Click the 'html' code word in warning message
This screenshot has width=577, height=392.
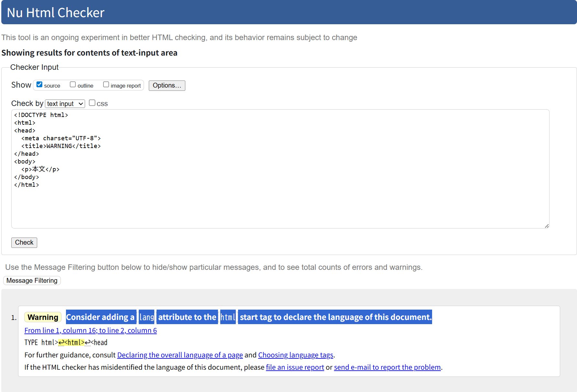pos(228,317)
